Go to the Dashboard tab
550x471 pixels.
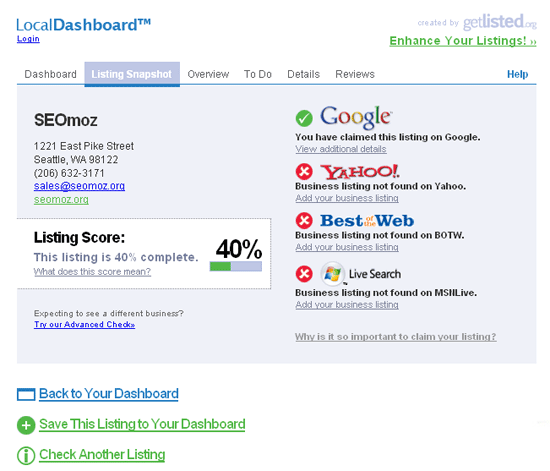point(51,74)
